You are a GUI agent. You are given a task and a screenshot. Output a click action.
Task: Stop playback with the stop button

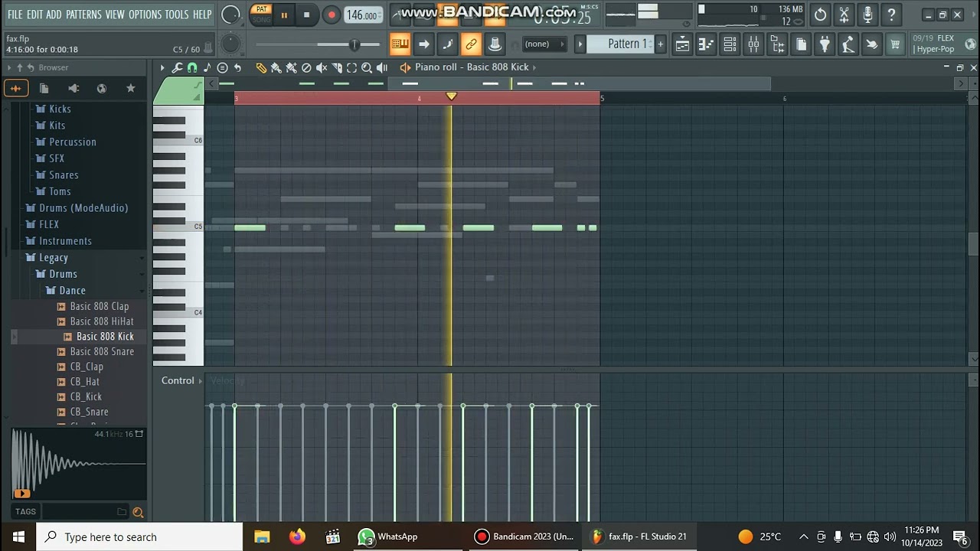(x=307, y=15)
